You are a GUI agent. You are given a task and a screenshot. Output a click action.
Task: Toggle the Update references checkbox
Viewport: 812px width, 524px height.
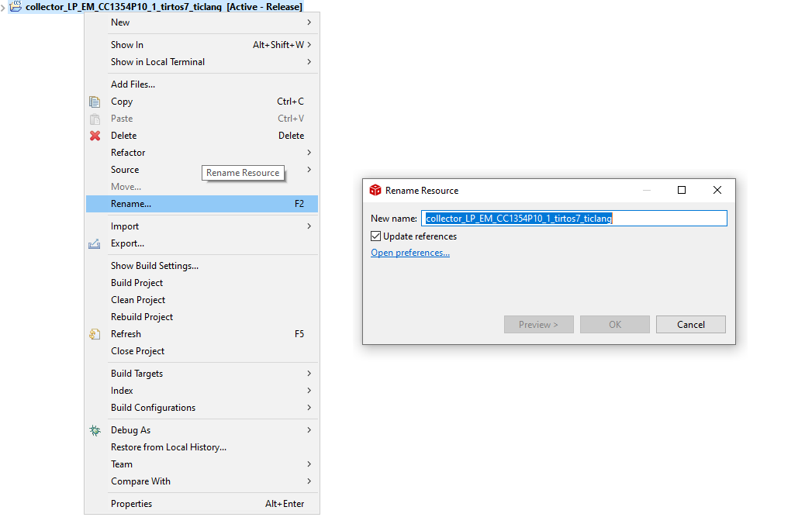pyautogui.click(x=376, y=236)
